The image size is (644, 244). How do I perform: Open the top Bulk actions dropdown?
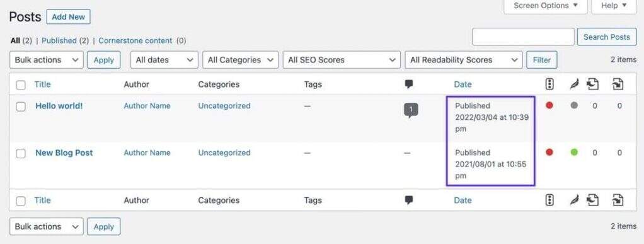click(x=47, y=59)
